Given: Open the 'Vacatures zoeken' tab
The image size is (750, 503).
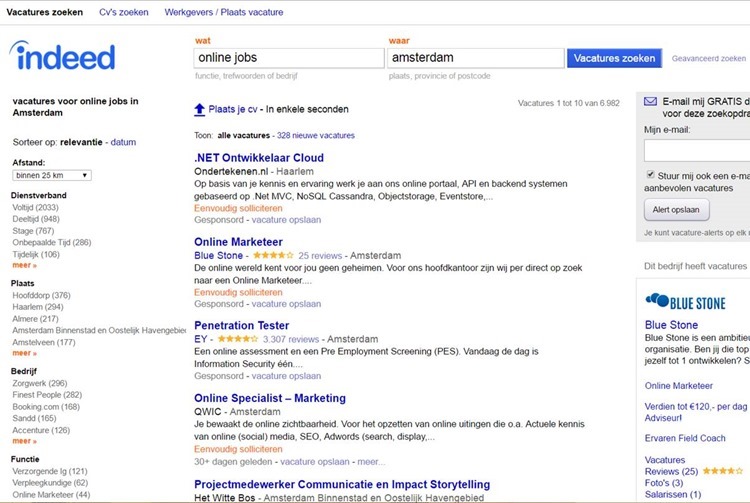Looking at the screenshot, I should coord(44,12).
